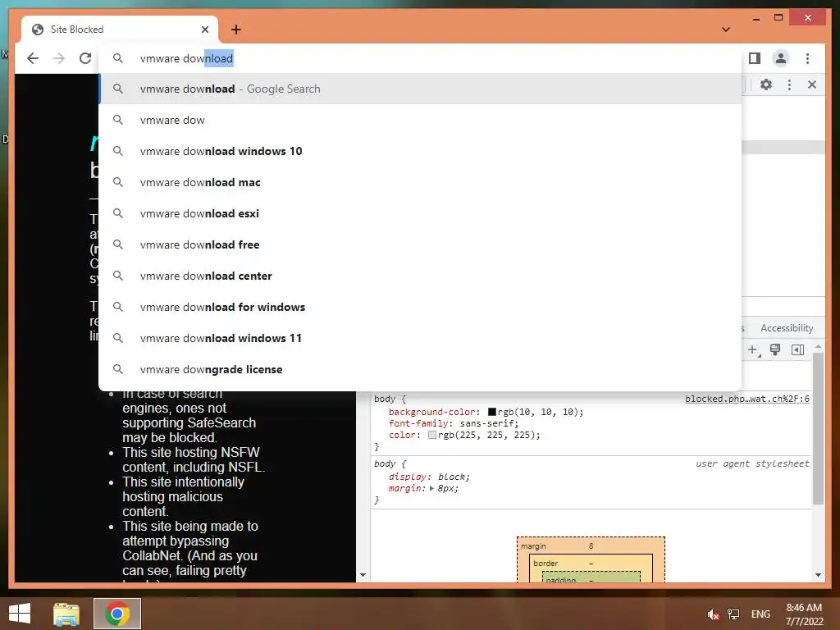This screenshot has width=840, height=630.
Task: Click in the address bar text field
Action: [x=420, y=58]
